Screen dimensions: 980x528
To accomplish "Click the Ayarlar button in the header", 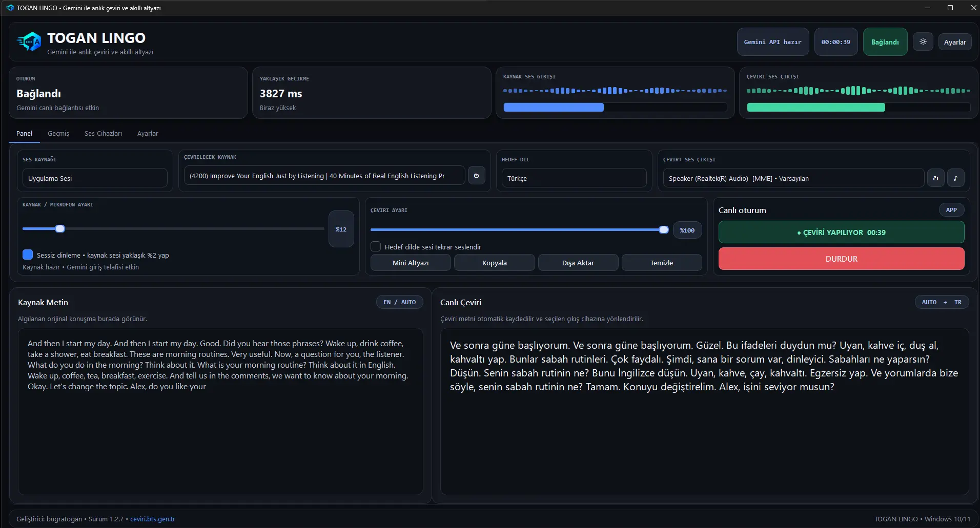I will pos(955,42).
